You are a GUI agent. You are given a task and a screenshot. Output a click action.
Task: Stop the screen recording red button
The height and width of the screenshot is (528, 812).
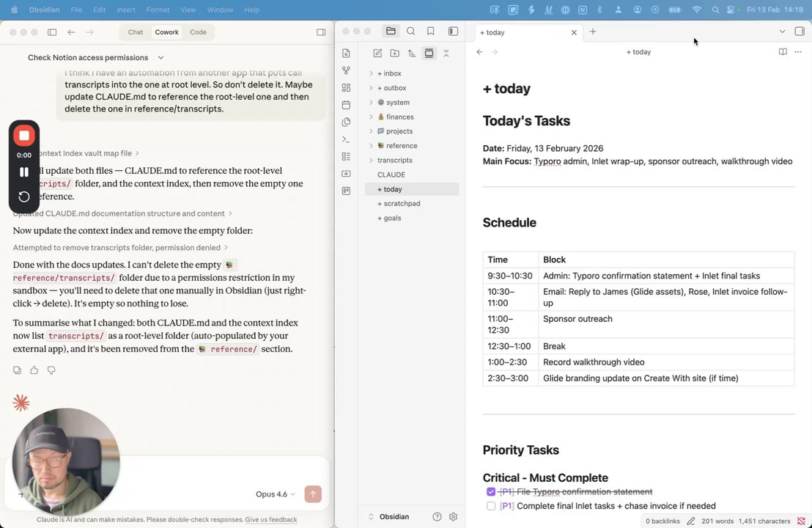coord(24,136)
